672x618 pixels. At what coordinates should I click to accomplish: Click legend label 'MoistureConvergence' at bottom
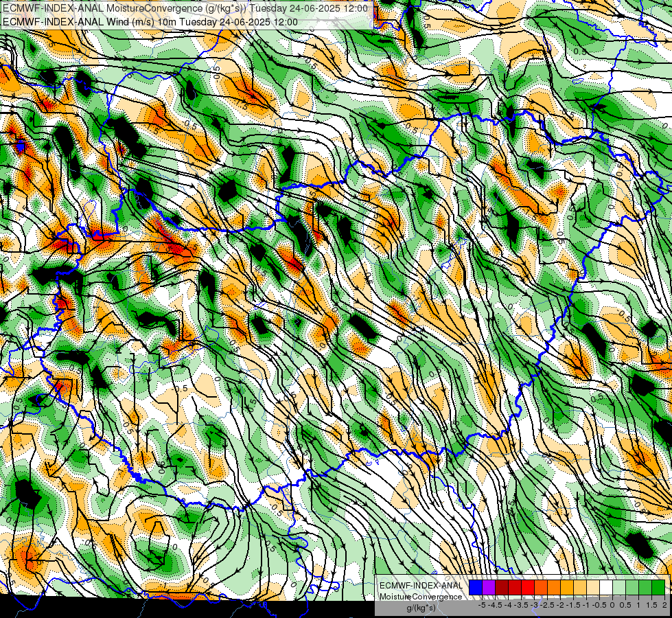coord(421,597)
